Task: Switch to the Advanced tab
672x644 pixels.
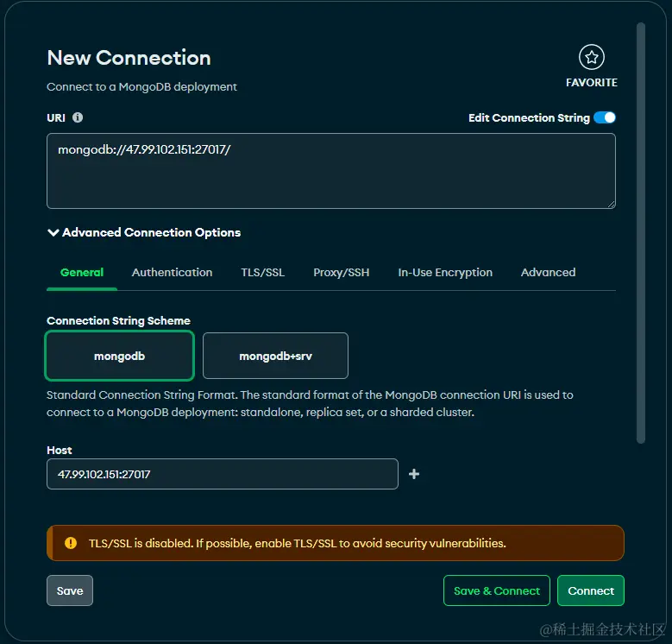Action: (x=548, y=273)
